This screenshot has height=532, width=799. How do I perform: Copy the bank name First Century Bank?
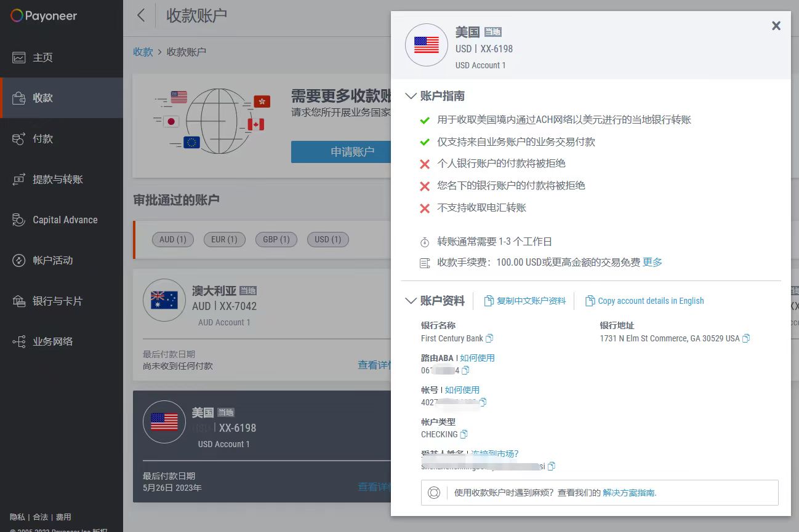[x=489, y=338]
